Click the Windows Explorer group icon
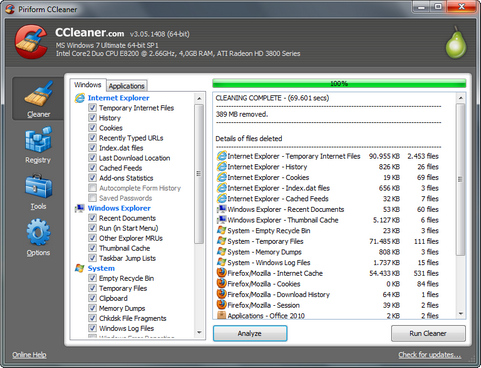Screen dimensions: 481x368 click(x=80, y=208)
